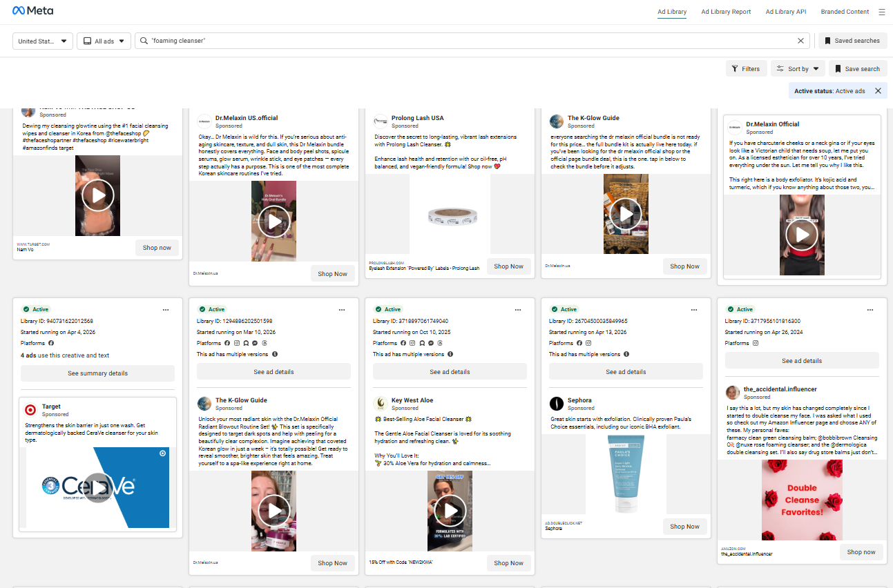Open Ad Library Report tab
The image size is (893, 588).
[x=726, y=12]
